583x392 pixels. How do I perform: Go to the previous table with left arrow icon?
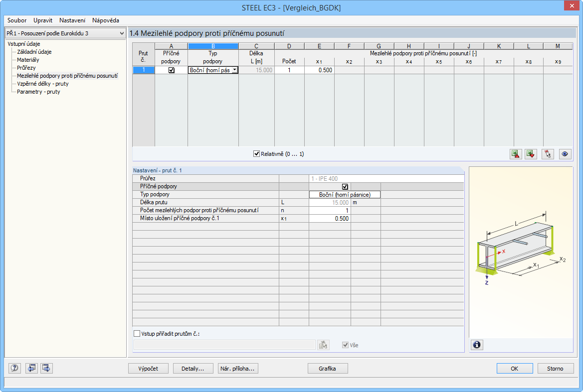pos(31,368)
